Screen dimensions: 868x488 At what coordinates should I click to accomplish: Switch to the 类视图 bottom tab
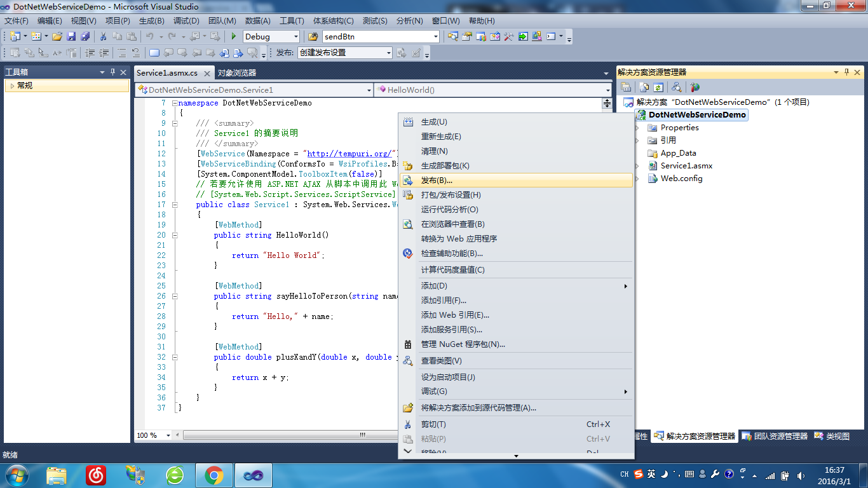832,437
